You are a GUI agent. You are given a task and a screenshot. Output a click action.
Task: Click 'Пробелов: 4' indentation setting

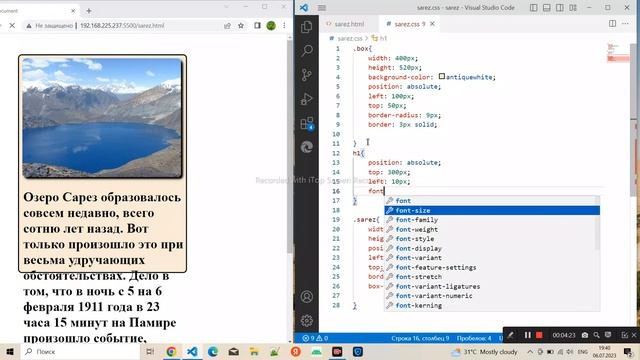click(474, 338)
